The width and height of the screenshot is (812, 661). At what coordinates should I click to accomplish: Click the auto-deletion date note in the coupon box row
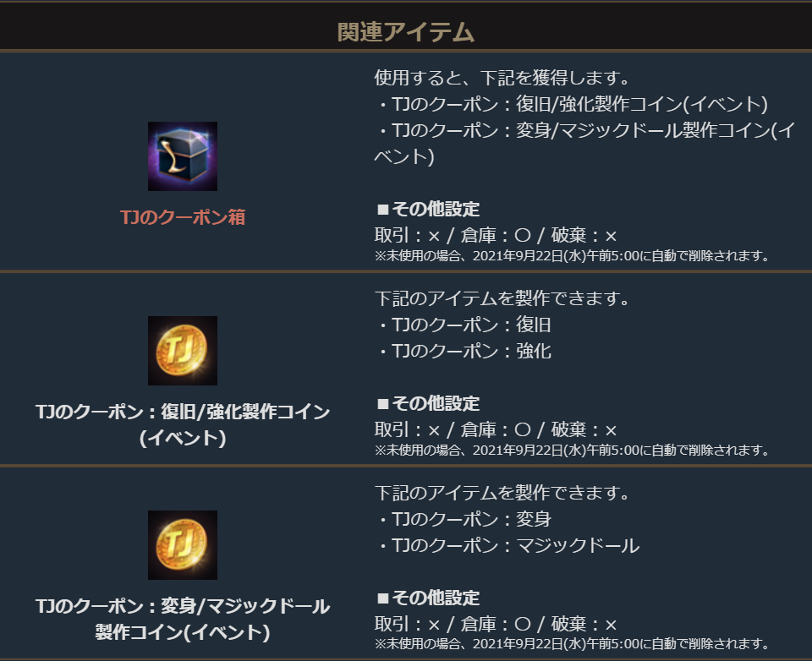572,256
